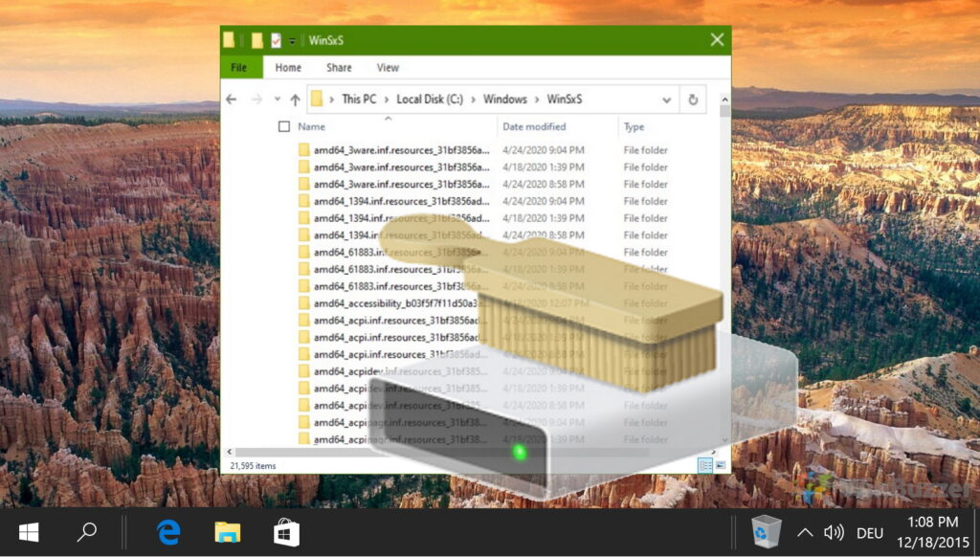
Task: Open the File menu
Action: (x=239, y=67)
